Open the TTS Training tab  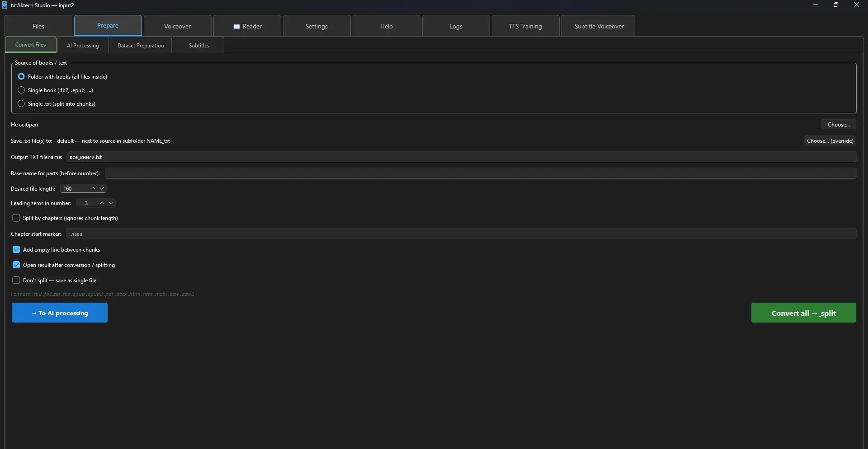click(x=525, y=26)
